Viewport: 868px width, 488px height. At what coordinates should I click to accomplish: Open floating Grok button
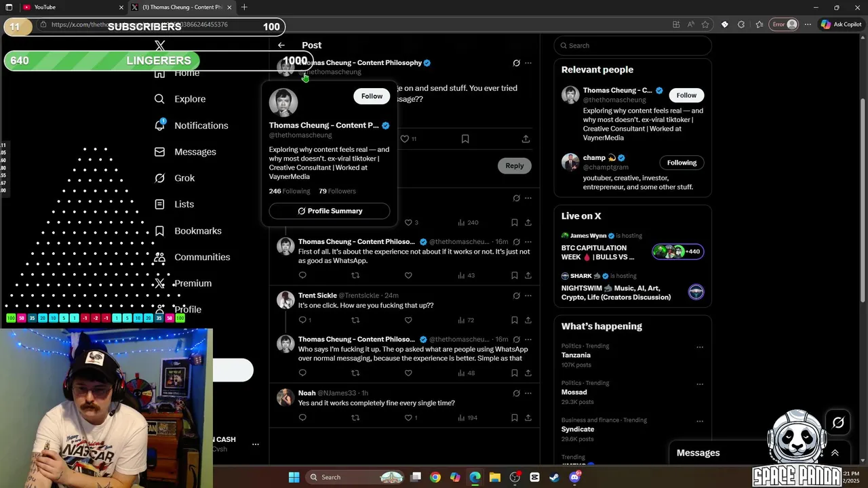[838, 423]
